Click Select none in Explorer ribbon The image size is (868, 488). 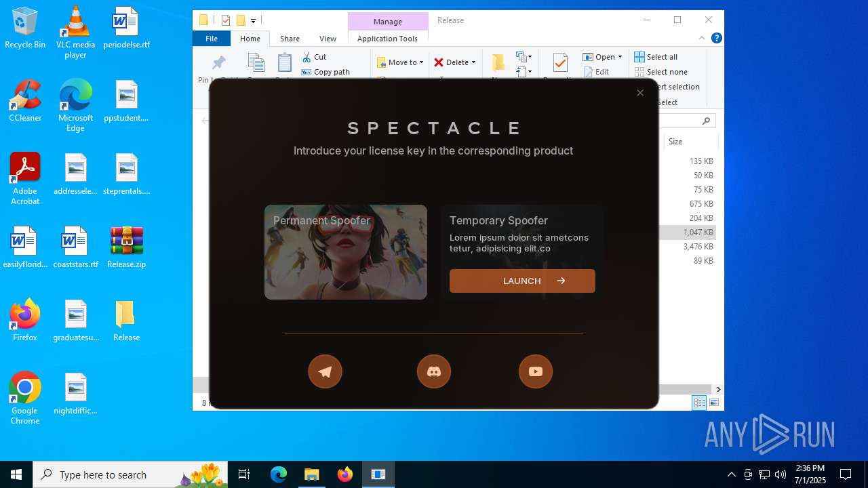click(661, 72)
